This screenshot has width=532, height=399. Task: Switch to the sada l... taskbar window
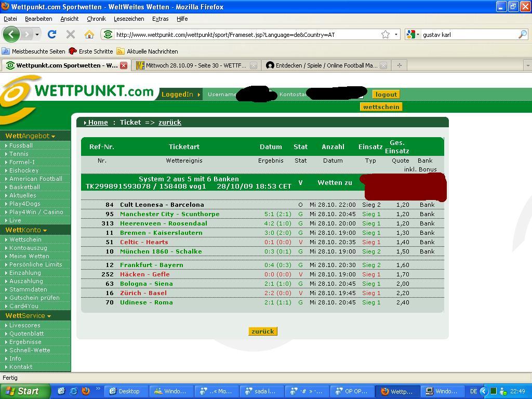[261, 391]
